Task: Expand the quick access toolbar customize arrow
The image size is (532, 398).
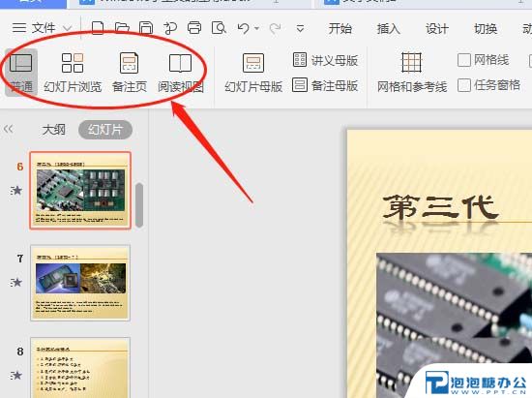Action: (x=300, y=28)
